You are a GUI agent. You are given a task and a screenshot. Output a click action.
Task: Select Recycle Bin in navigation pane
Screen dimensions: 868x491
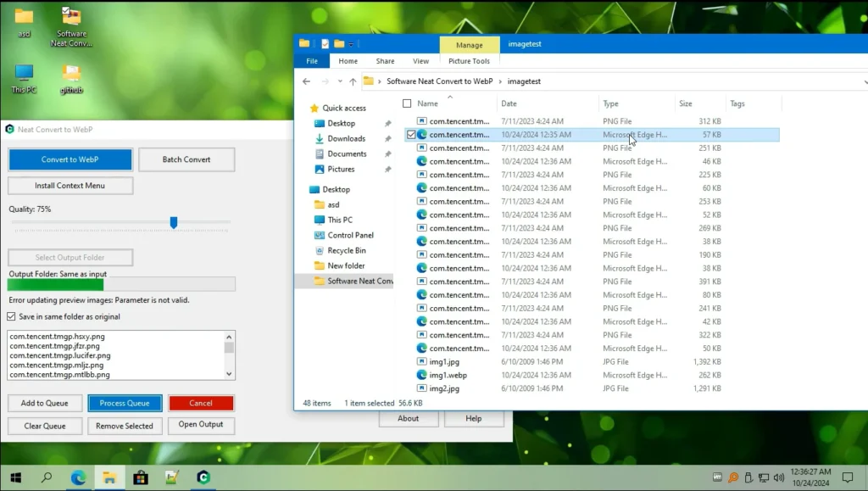(x=346, y=250)
